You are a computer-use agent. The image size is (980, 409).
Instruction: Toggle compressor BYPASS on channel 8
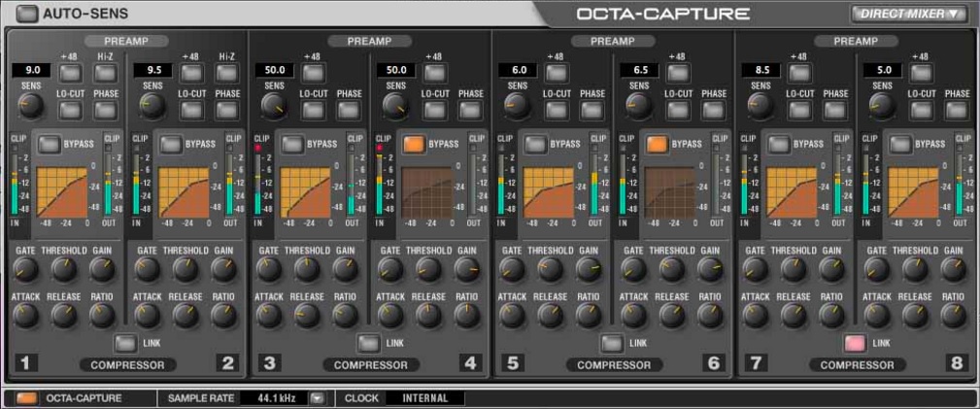click(900, 144)
